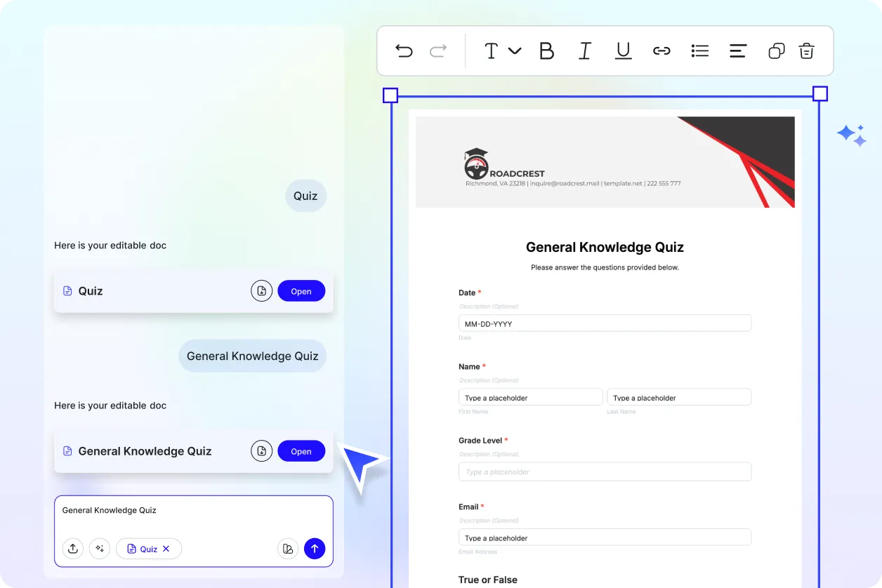Open text alignment options
The image size is (882, 588).
pyautogui.click(x=737, y=51)
